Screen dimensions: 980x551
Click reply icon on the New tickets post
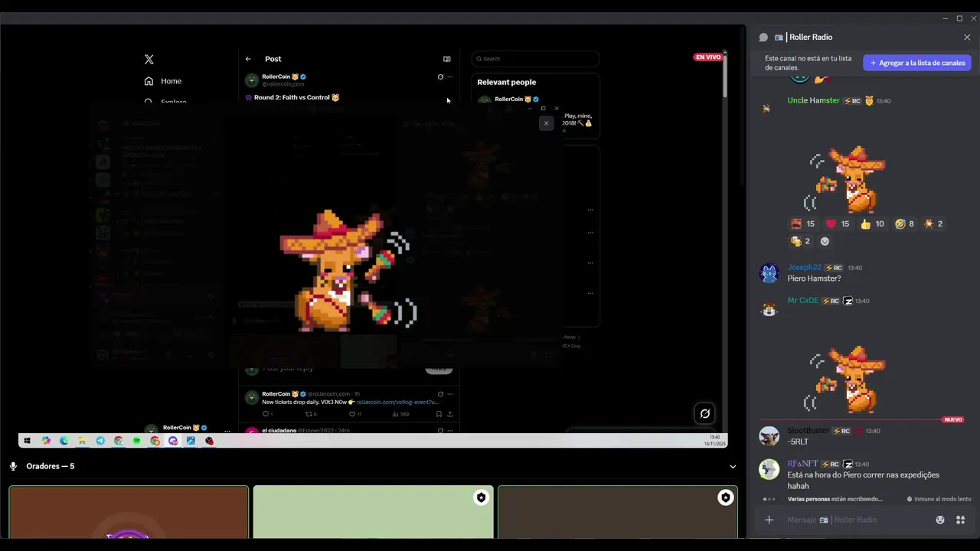[267, 414]
